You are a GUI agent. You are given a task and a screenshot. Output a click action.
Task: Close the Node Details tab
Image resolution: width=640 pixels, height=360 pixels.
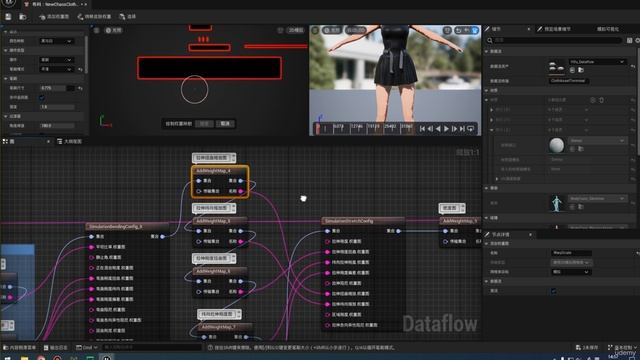click(530, 234)
